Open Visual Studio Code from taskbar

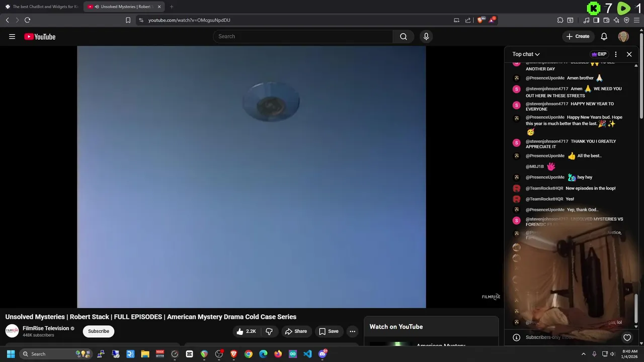pyautogui.click(x=307, y=354)
